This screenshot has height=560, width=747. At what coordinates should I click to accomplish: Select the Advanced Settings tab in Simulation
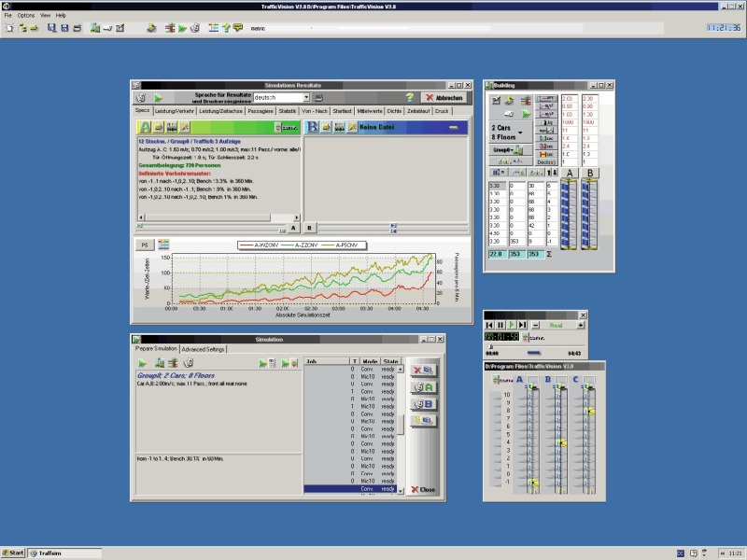coord(203,349)
